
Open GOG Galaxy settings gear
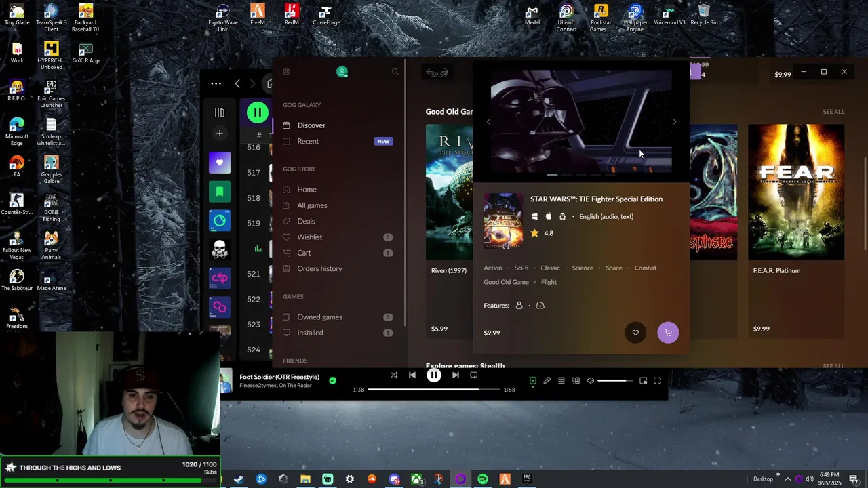coord(286,72)
